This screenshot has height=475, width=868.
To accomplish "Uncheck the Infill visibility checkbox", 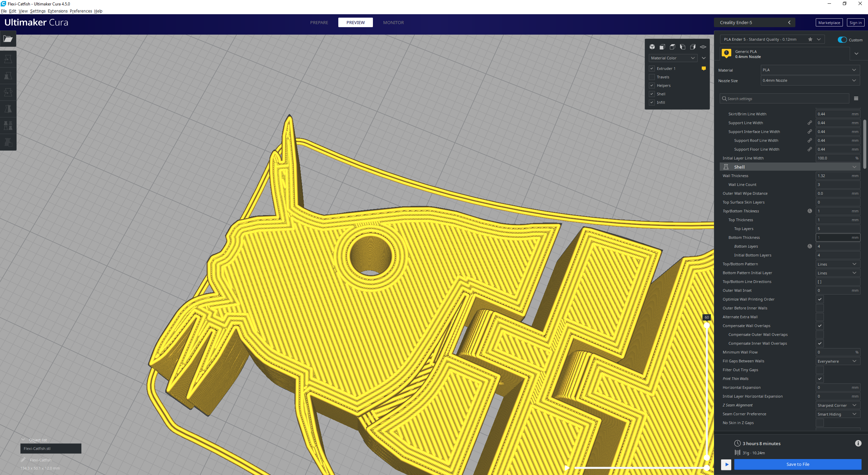I will [652, 102].
